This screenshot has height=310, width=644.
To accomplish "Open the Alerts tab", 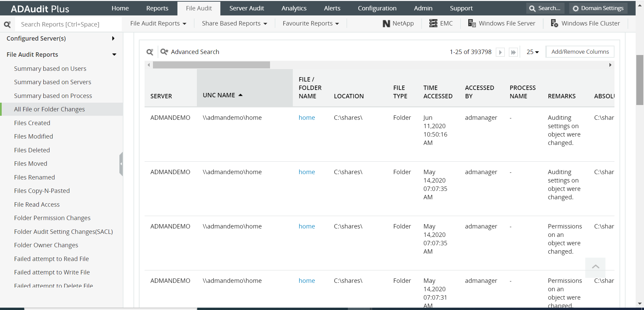I will point(332,8).
